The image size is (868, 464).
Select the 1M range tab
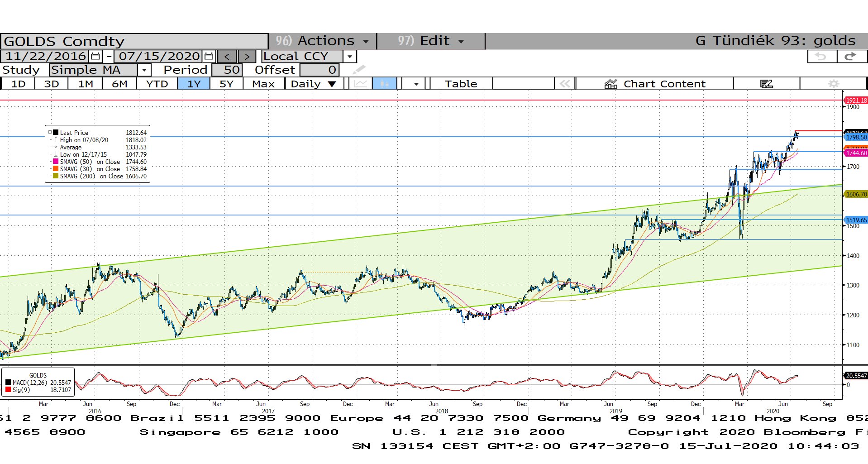(86, 84)
